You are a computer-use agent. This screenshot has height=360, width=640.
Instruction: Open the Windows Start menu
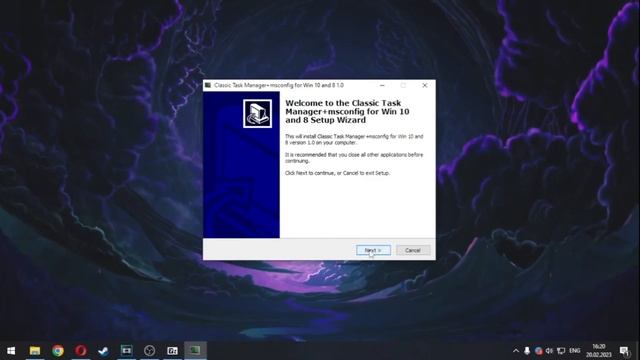pyautogui.click(x=11, y=351)
